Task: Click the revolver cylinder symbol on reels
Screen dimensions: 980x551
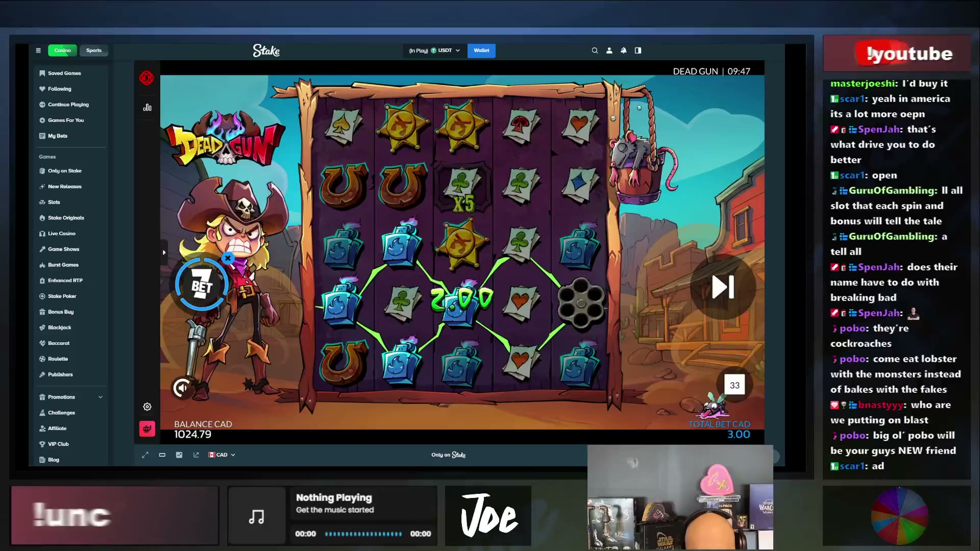Action: 580,303
